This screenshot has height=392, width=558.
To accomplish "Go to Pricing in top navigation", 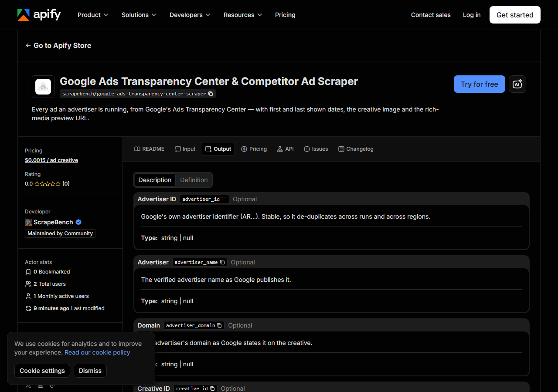I will pyautogui.click(x=285, y=15).
